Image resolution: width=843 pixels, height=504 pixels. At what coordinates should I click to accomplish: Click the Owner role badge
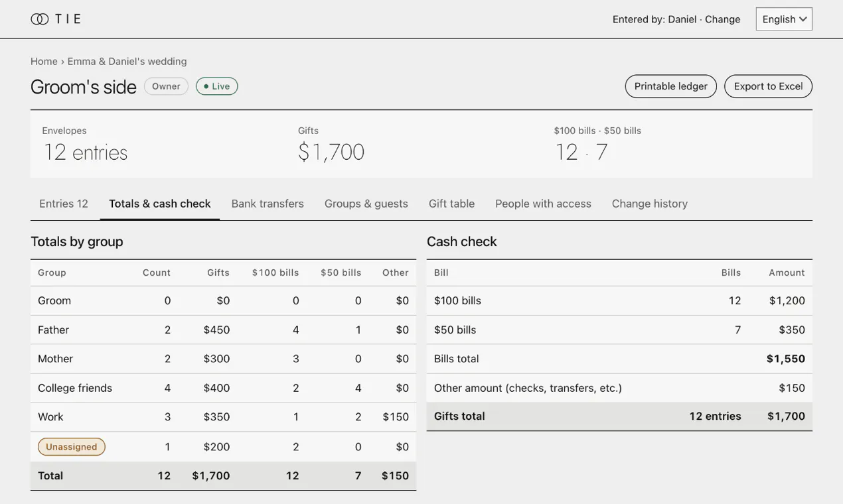pyautogui.click(x=166, y=86)
